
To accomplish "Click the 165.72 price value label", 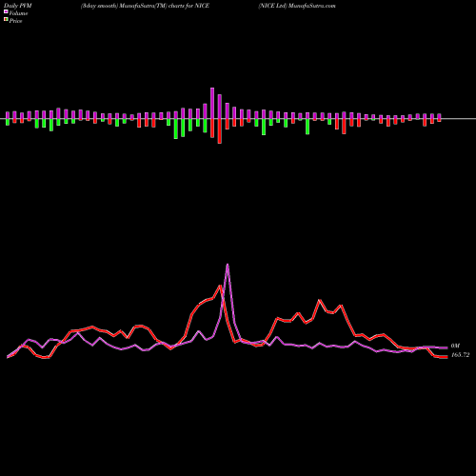I will coord(460,355).
